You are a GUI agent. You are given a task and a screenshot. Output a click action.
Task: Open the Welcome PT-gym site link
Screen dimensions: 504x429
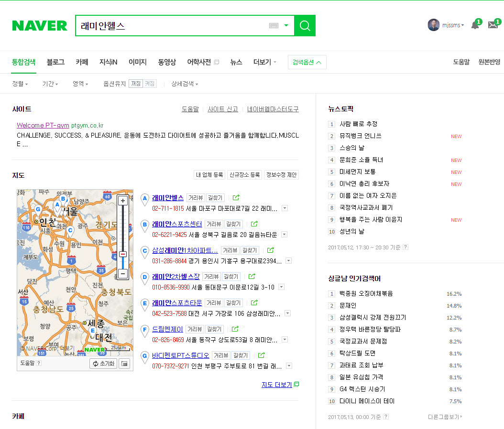click(x=43, y=125)
